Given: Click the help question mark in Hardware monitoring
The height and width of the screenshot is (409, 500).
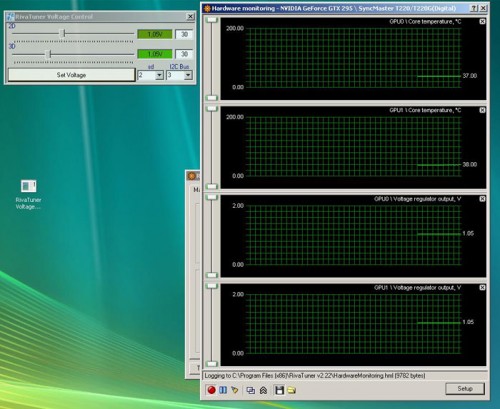Looking at the screenshot, I should [x=474, y=8].
